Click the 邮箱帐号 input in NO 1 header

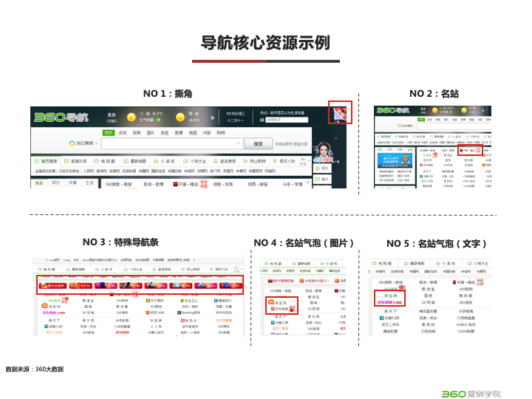pyautogui.click(x=287, y=120)
